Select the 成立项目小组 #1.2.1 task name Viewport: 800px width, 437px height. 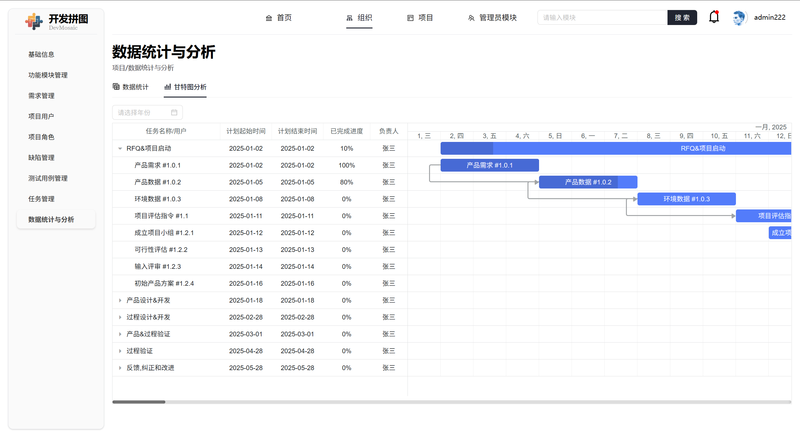coord(164,233)
